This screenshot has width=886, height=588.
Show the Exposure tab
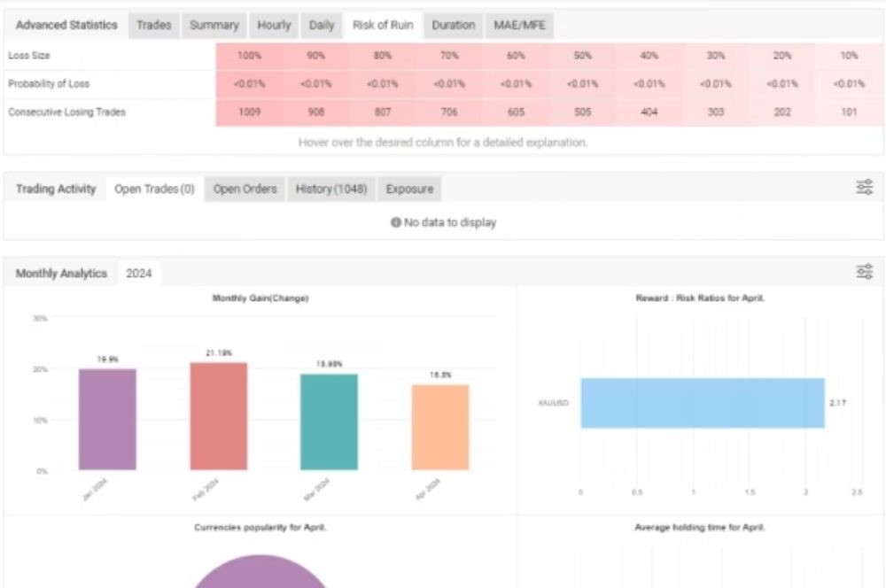pos(409,189)
